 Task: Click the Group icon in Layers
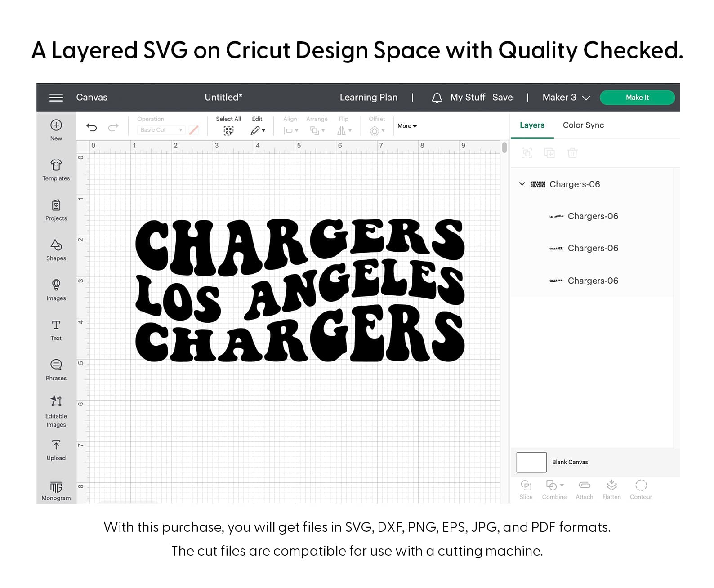coord(527,153)
